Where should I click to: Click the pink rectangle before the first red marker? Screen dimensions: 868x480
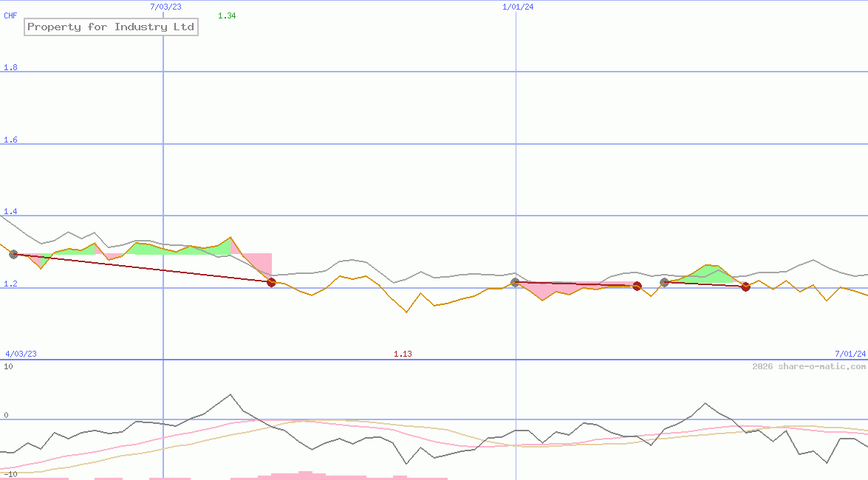(259, 263)
